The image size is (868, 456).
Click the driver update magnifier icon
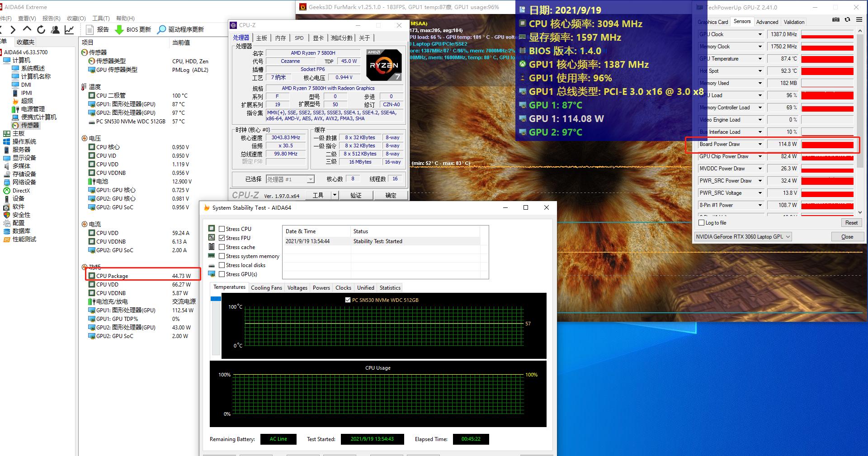[x=161, y=30]
